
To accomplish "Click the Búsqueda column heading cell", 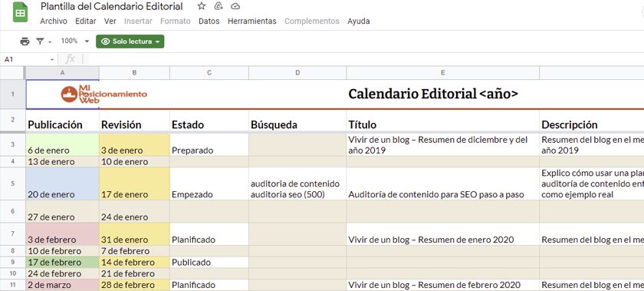I will pyautogui.click(x=297, y=121).
